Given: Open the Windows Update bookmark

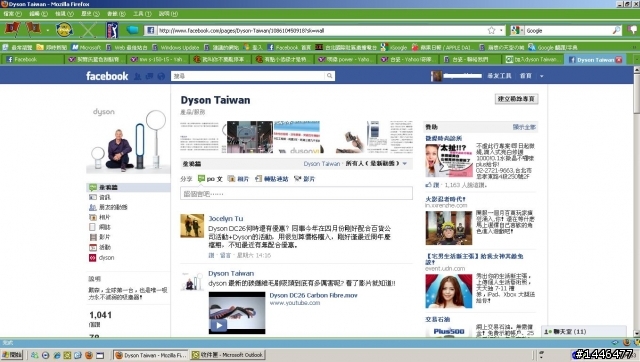Looking at the screenshot, I should click(176, 47).
